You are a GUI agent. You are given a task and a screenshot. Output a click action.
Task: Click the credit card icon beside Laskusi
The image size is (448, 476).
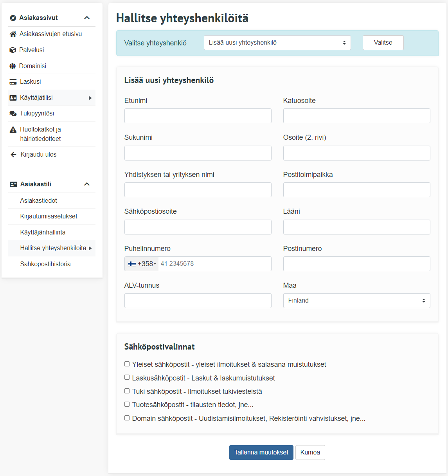click(x=13, y=82)
